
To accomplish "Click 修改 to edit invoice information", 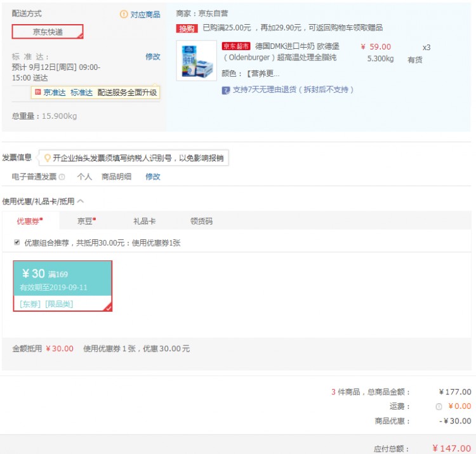I will pos(153,177).
